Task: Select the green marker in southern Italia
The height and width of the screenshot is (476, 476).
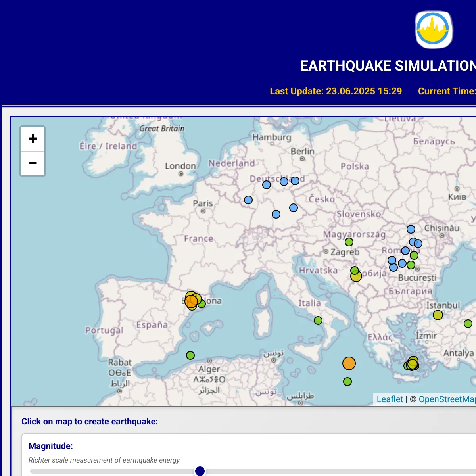Action: click(318, 321)
